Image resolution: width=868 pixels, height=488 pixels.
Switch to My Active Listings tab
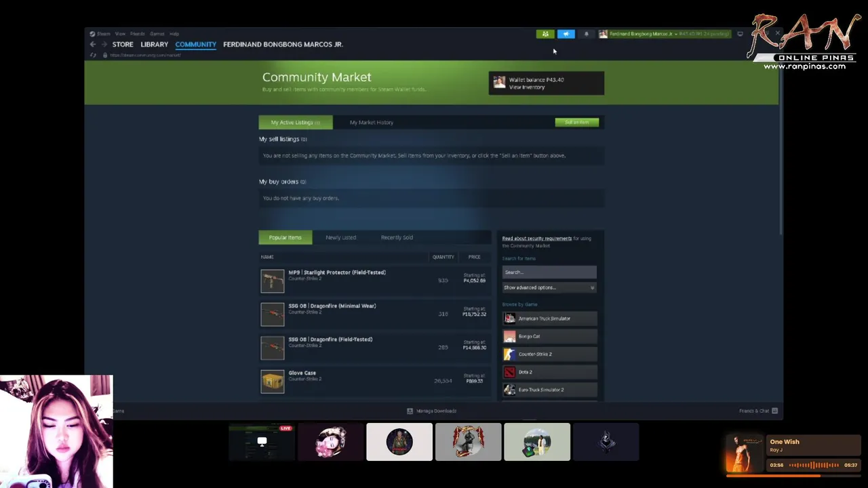pyautogui.click(x=296, y=122)
